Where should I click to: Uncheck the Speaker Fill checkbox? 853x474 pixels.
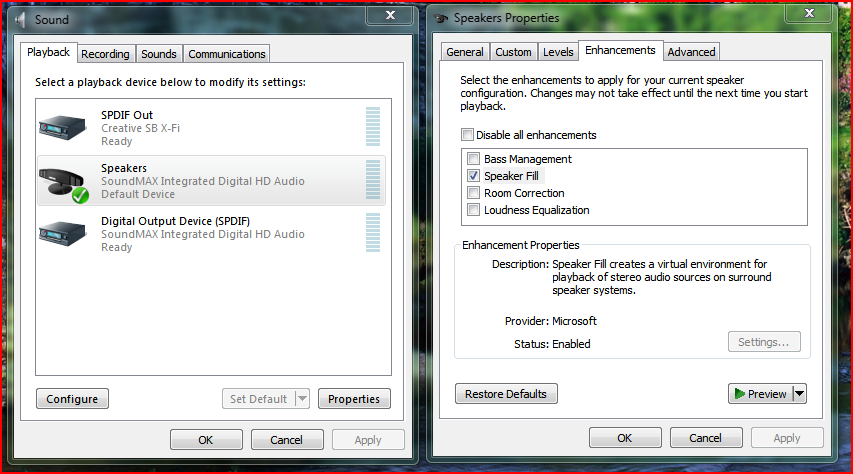coord(473,176)
